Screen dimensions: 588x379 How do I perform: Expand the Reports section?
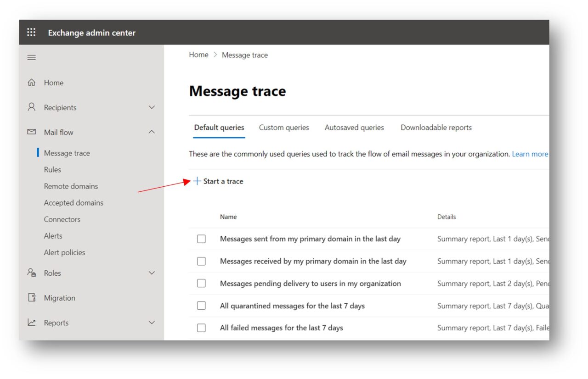152,323
